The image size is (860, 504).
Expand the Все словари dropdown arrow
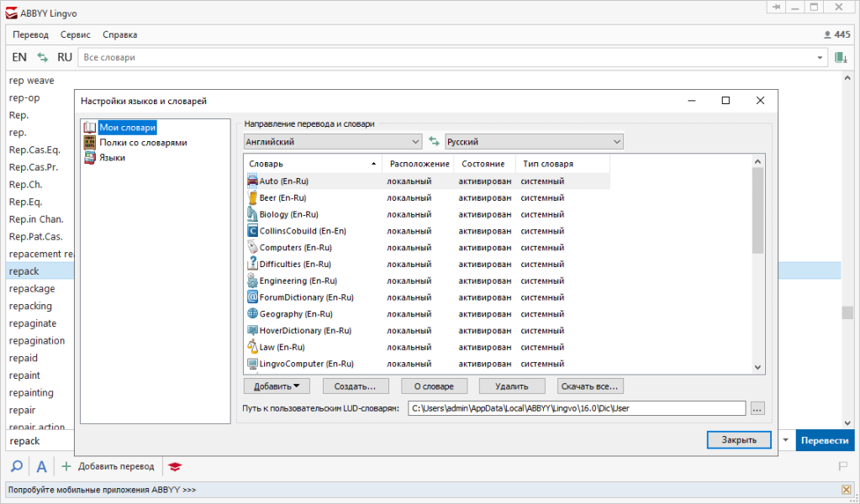point(820,57)
